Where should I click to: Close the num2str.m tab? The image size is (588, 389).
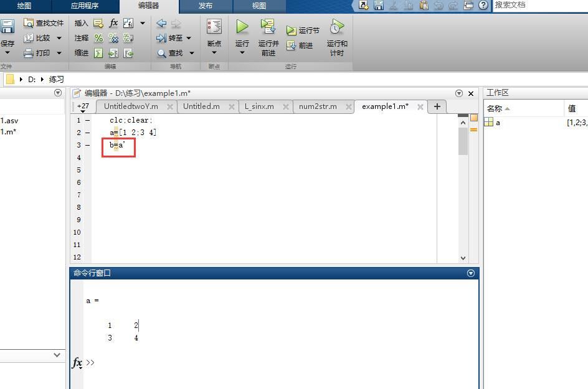[x=348, y=107]
